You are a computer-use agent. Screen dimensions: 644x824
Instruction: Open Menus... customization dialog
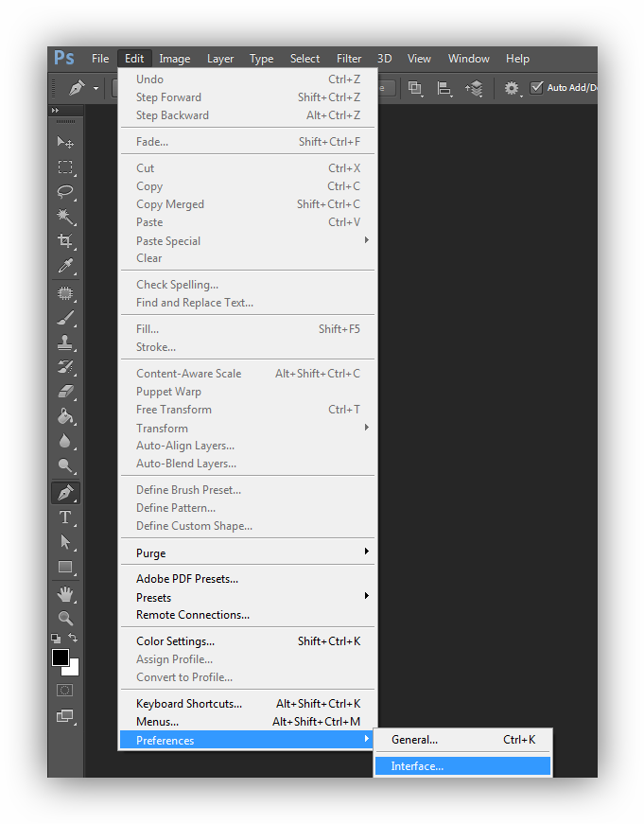pyautogui.click(x=248, y=722)
